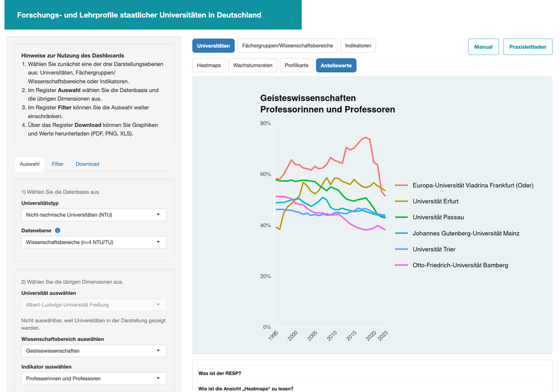Click Universität Erfurt legend entry
This screenshot has height=392, width=560.
tap(427, 202)
